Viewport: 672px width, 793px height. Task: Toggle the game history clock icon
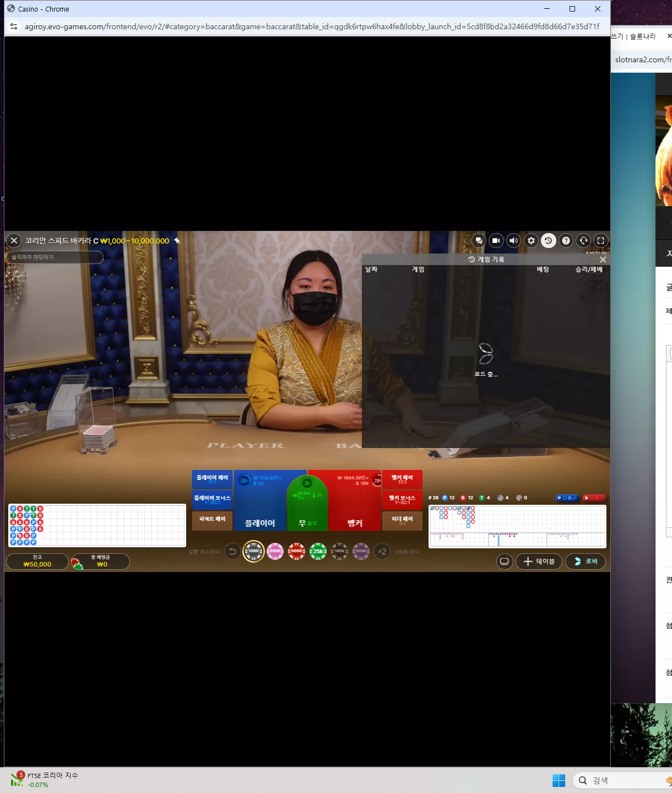pyautogui.click(x=548, y=240)
